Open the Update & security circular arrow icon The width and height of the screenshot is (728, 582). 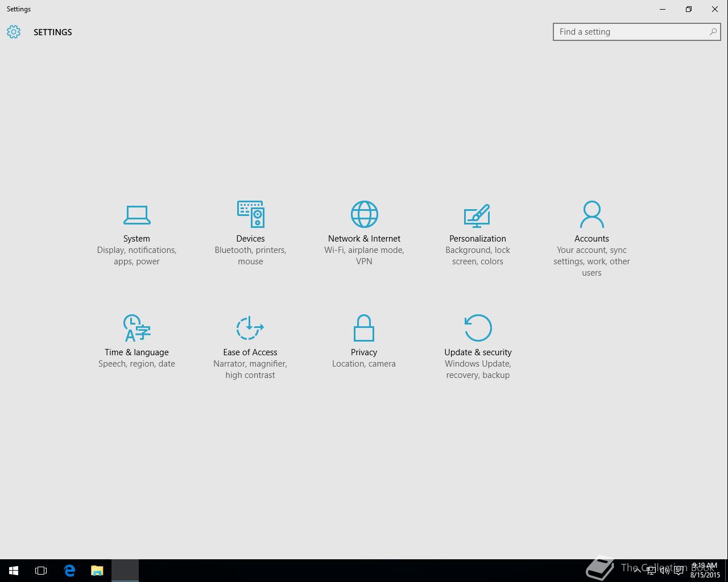[478, 328]
